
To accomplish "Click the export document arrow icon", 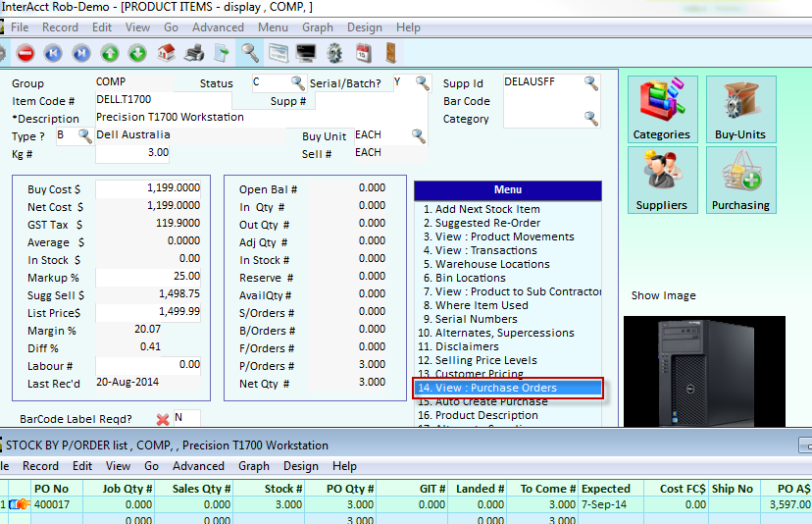I will click(x=222, y=53).
